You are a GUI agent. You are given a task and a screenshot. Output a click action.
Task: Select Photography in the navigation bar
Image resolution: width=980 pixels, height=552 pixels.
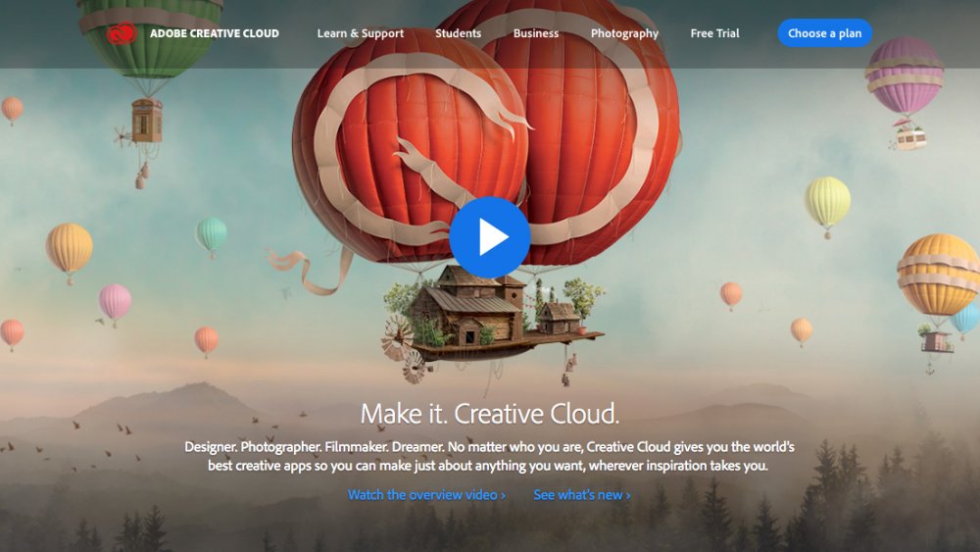[x=624, y=33]
